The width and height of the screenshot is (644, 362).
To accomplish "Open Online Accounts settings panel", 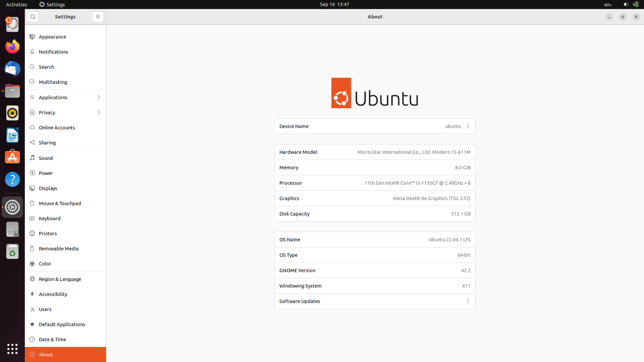I will click(x=65, y=127).
